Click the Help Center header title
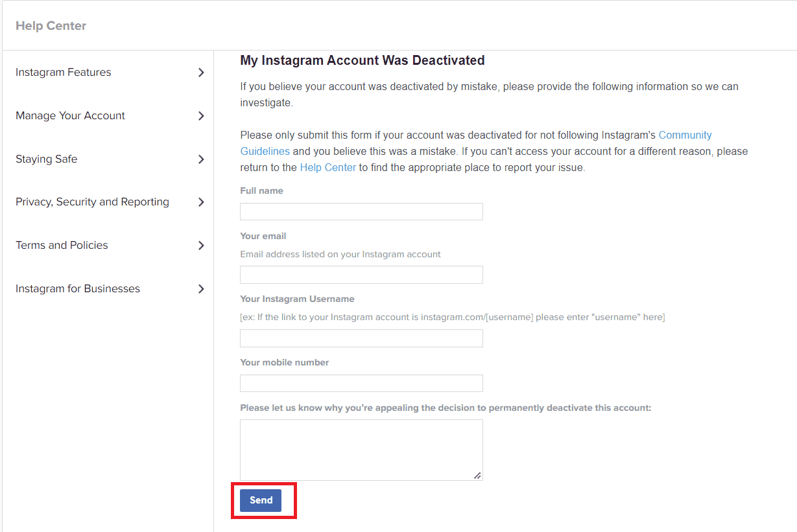The height and width of the screenshot is (532, 797). click(51, 26)
